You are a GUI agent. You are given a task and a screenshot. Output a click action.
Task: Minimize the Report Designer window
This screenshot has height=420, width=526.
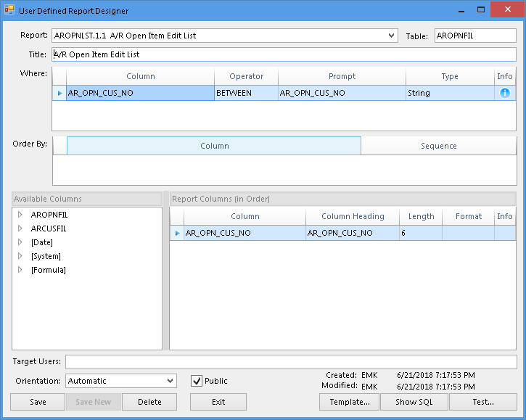coord(461,10)
